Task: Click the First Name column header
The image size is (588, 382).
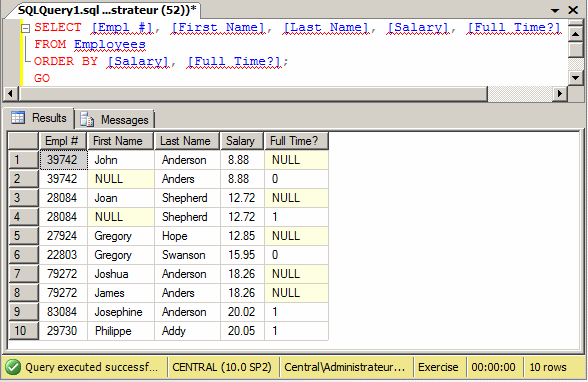Action: tap(120, 141)
